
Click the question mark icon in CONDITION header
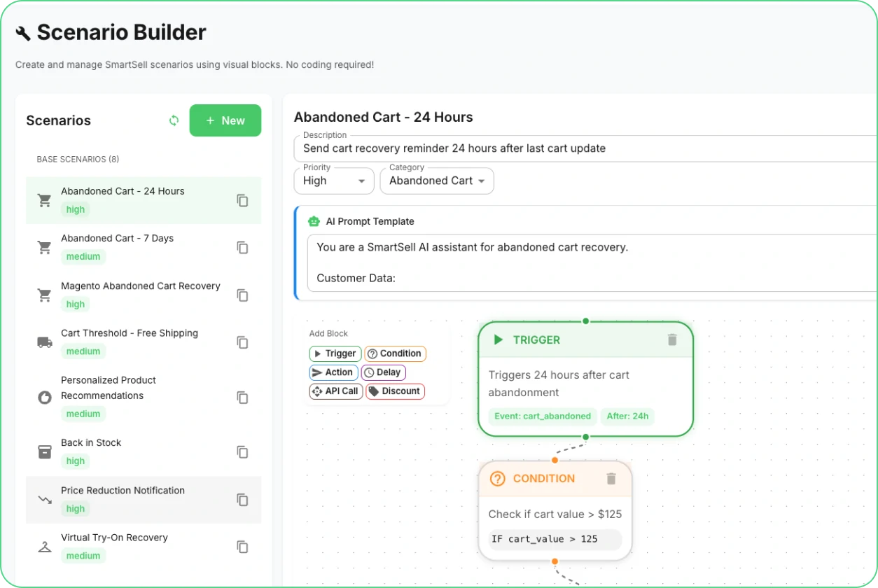point(498,479)
